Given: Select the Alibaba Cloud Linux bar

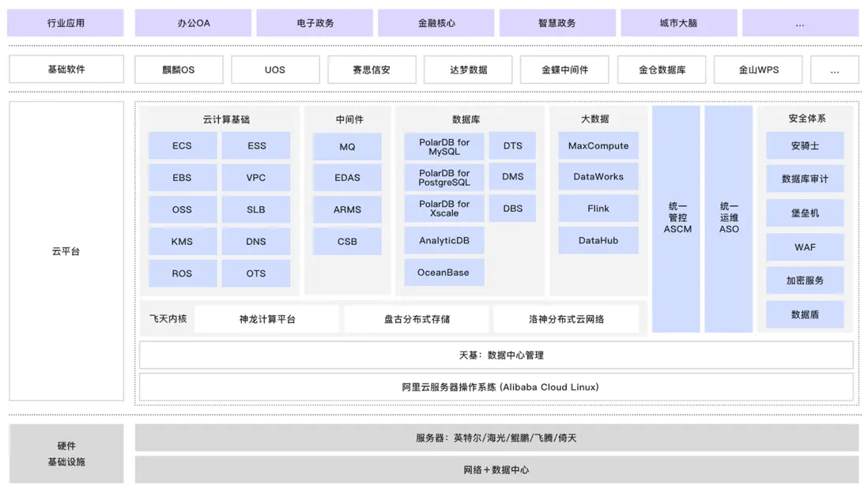Looking at the screenshot, I should 496,387.
